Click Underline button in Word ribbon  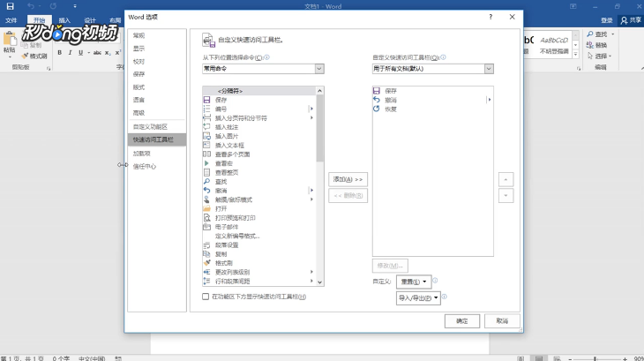pos(80,53)
